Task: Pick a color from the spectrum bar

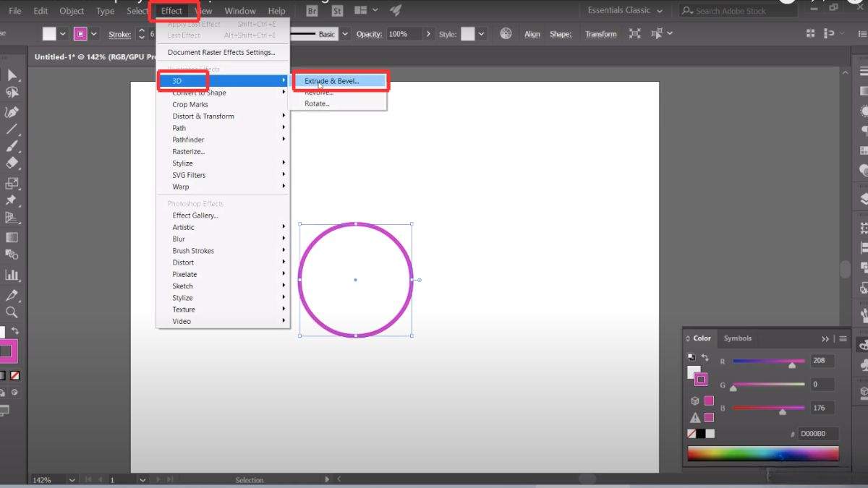Action: [763, 454]
